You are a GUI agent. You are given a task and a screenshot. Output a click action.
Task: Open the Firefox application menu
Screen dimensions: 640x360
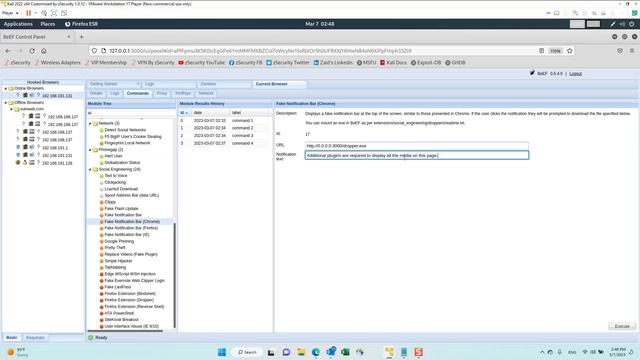632,51
